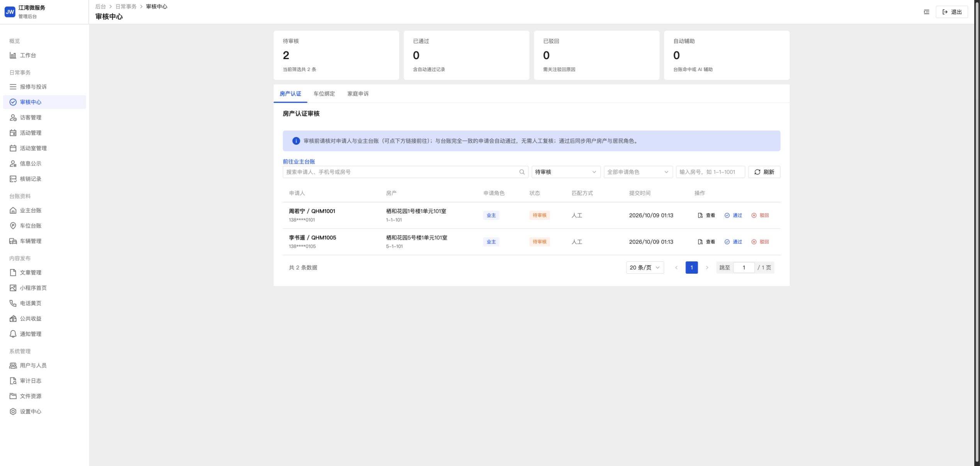The image size is (980, 466).
Task: Click the 设置中心 gear icon
Action: coord(13,412)
